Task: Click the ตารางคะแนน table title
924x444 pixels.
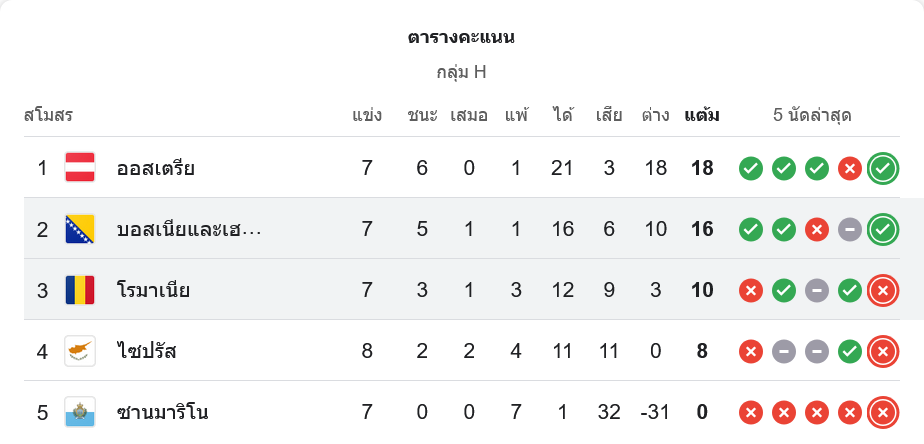Action: [461, 38]
